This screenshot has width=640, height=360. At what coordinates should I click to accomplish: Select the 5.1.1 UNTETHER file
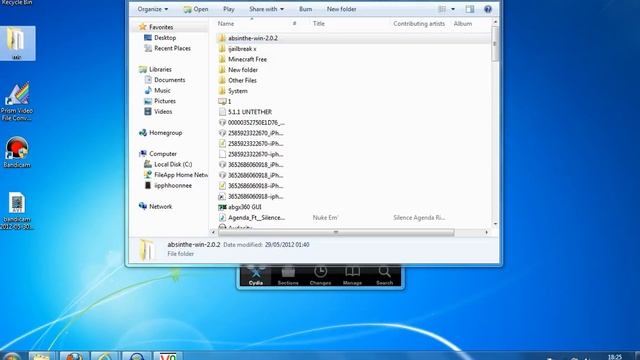click(x=250, y=112)
